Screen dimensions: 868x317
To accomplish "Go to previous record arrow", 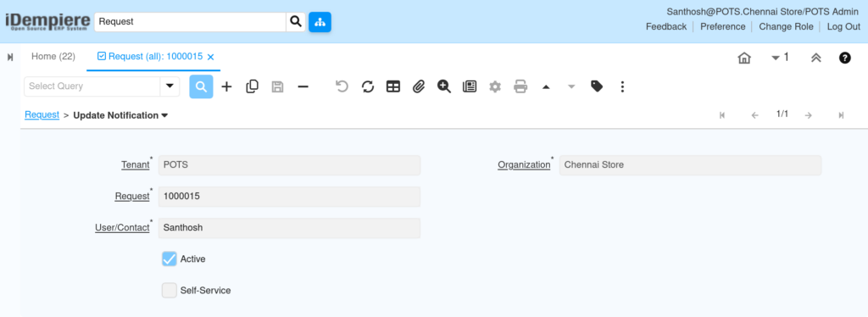I will [754, 115].
